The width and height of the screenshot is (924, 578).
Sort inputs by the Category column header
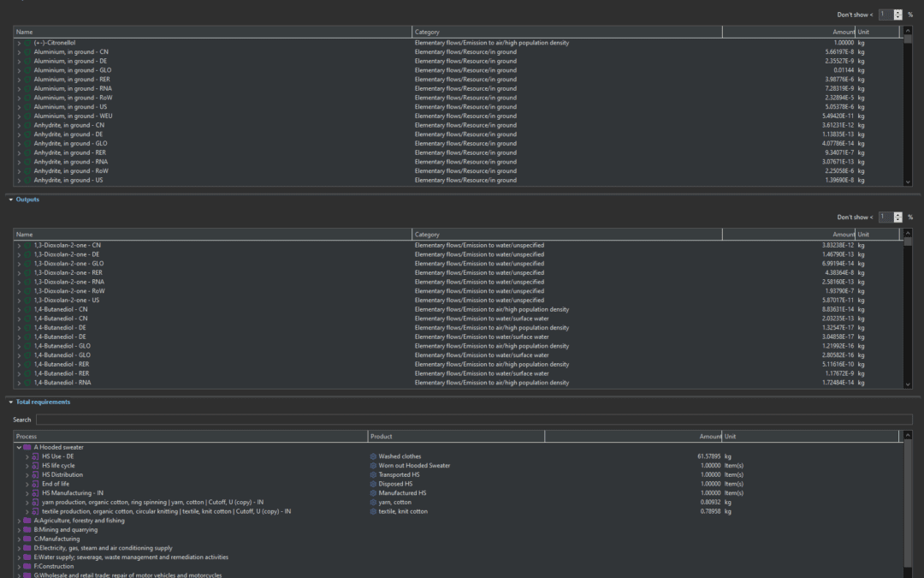point(566,32)
